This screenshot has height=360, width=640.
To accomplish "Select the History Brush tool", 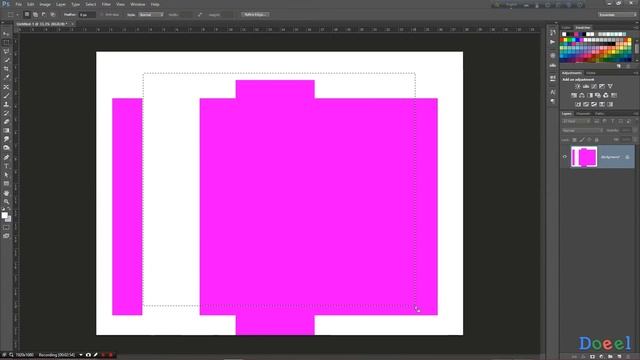I will [6, 113].
